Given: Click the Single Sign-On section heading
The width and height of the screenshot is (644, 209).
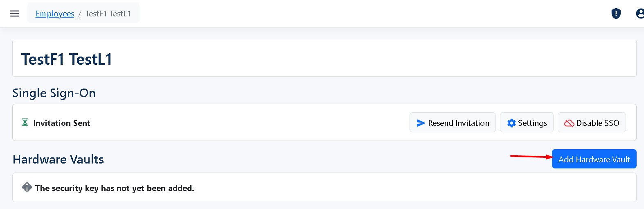Looking at the screenshot, I should [x=54, y=93].
